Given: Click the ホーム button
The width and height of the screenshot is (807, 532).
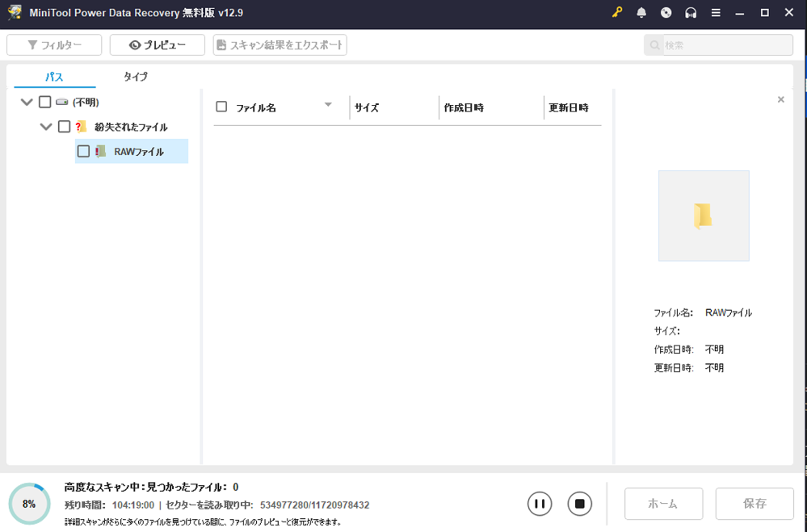Looking at the screenshot, I should coord(663,504).
